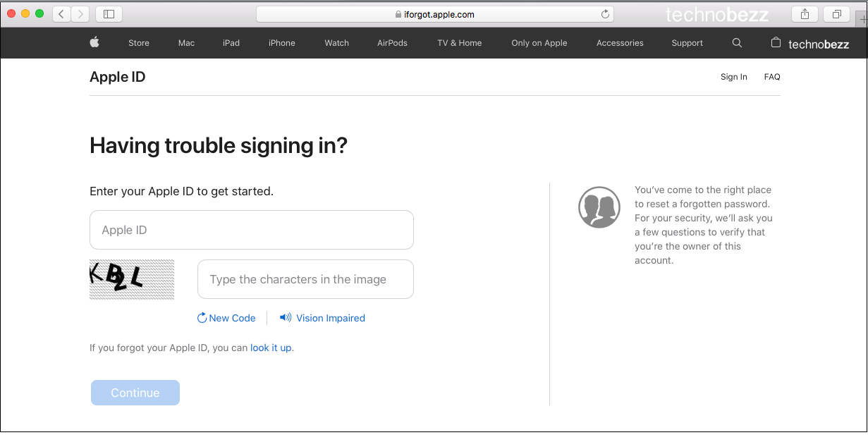
Task: Show all tabs with the tab overview icon
Action: pyautogui.click(x=836, y=14)
